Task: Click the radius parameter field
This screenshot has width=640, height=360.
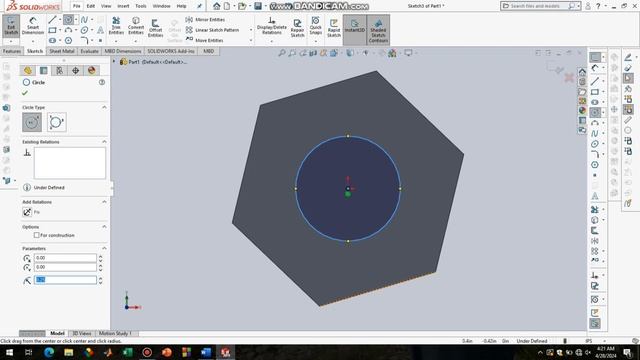Action: coord(65,280)
